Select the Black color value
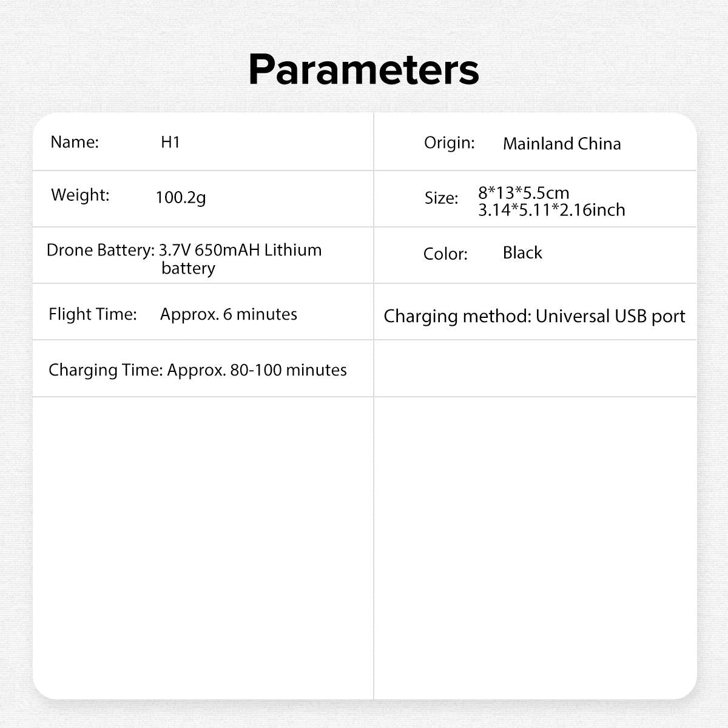This screenshot has width=728, height=728. (x=522, y=252)
